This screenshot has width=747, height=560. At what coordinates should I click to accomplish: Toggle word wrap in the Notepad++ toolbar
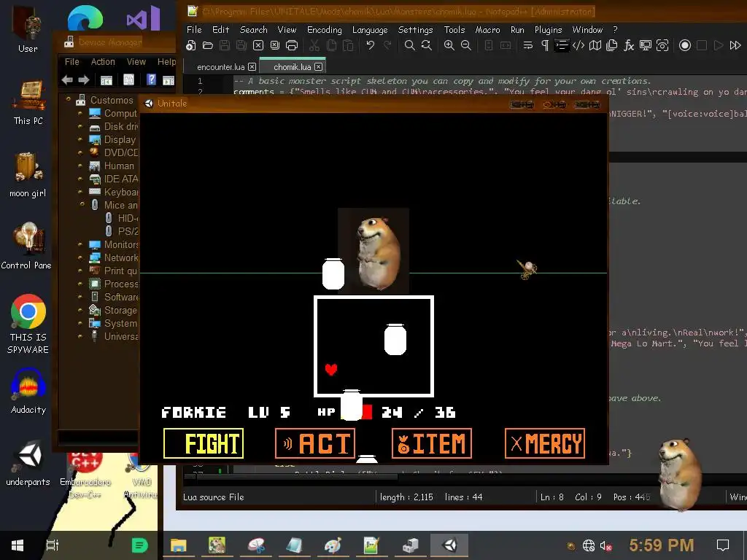[x=528, y=45]
